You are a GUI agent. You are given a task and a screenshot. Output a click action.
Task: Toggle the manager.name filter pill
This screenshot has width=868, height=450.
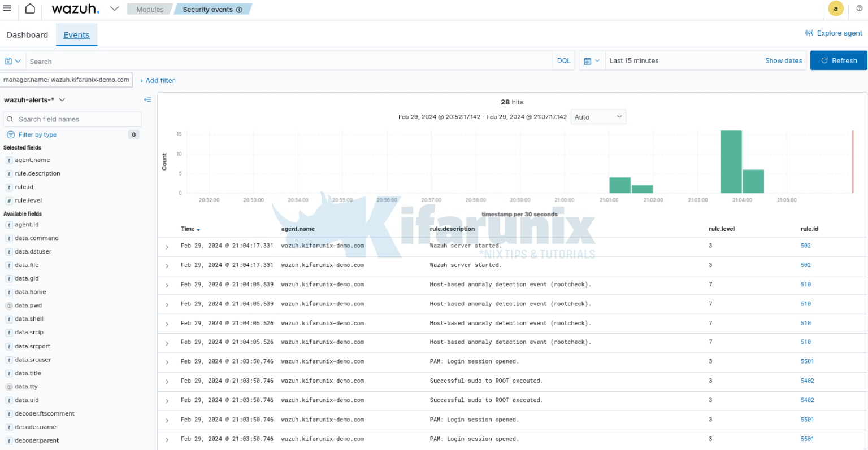(x=66, y=80)
